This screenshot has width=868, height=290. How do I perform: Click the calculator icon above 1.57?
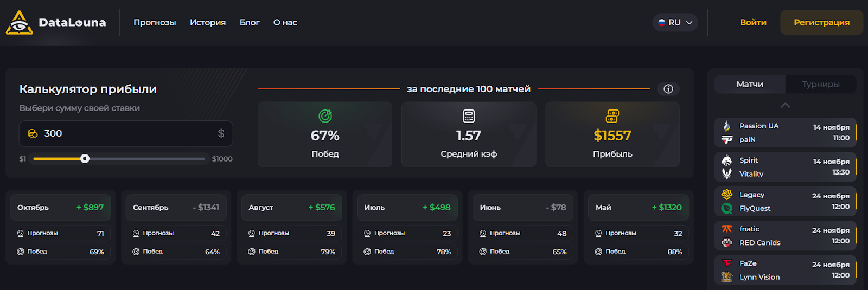469,116
